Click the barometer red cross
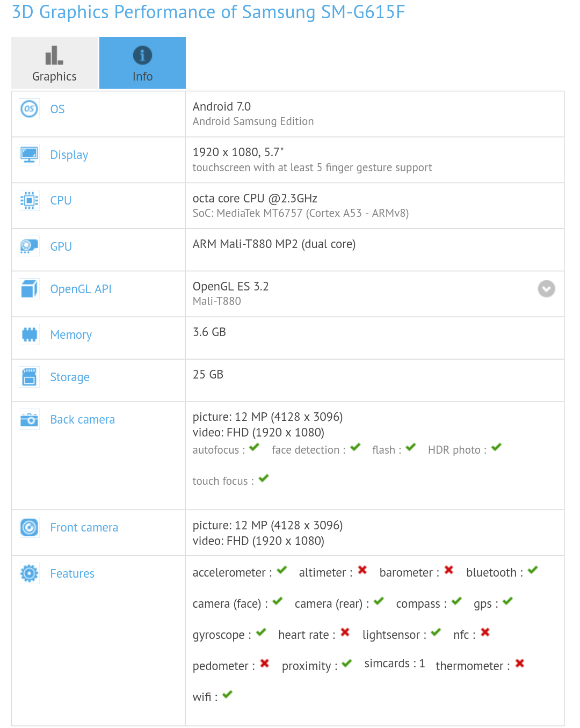The image size is (580, 728). (449, 570)
